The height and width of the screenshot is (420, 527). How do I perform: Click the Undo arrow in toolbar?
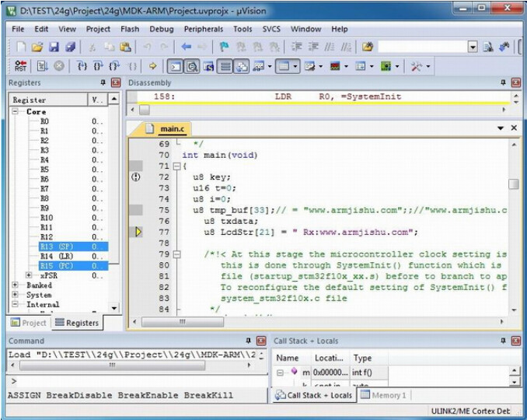pos(147,47)
